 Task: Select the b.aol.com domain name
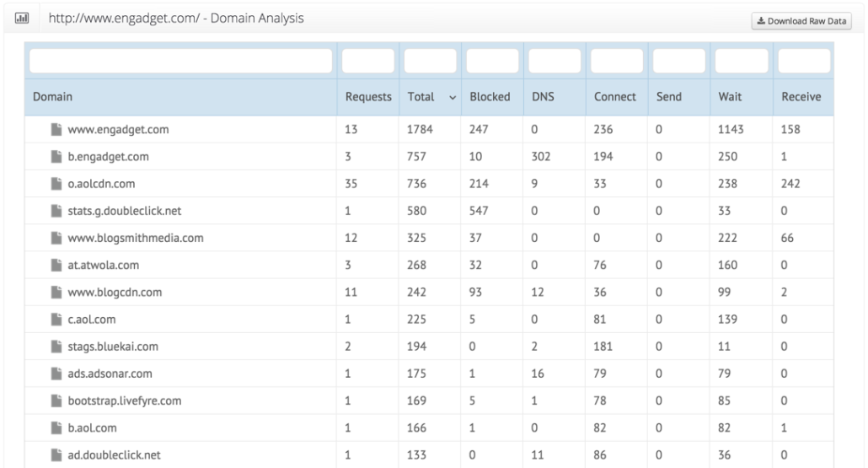(92, 428)
